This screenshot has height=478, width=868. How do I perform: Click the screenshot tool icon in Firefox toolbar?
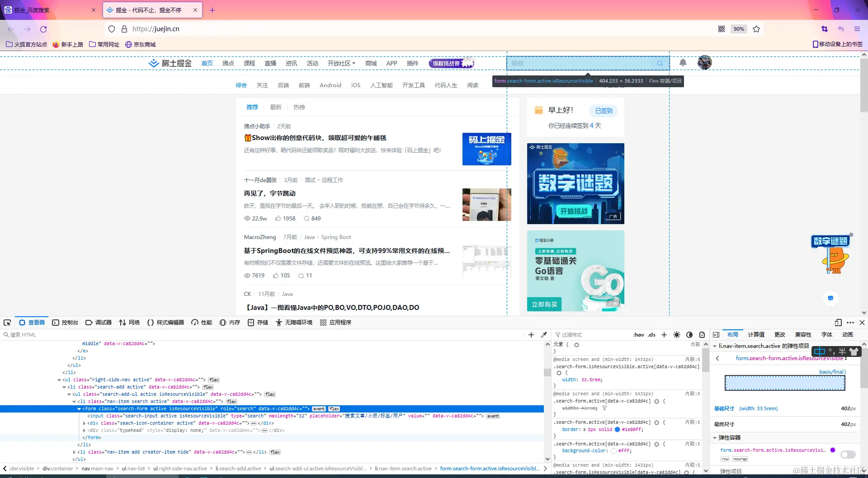[x=824, y=29]
